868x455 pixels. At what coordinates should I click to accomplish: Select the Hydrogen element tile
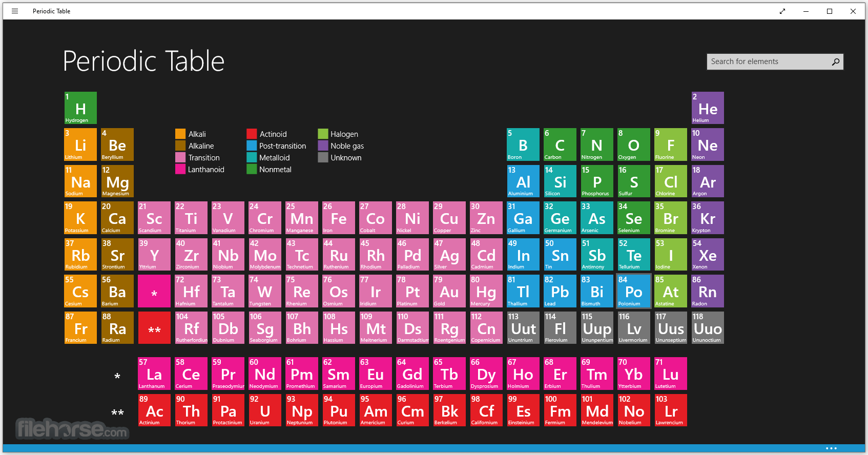click(80, 108)
